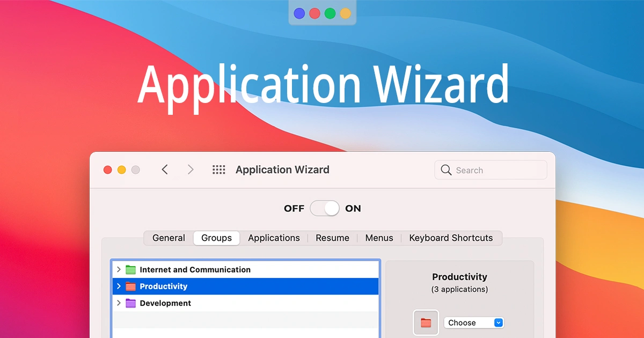This screenshot has height=338, width=644.
Task: Click the Productivity heading in details panel
Action: click(x=459, y=277)
